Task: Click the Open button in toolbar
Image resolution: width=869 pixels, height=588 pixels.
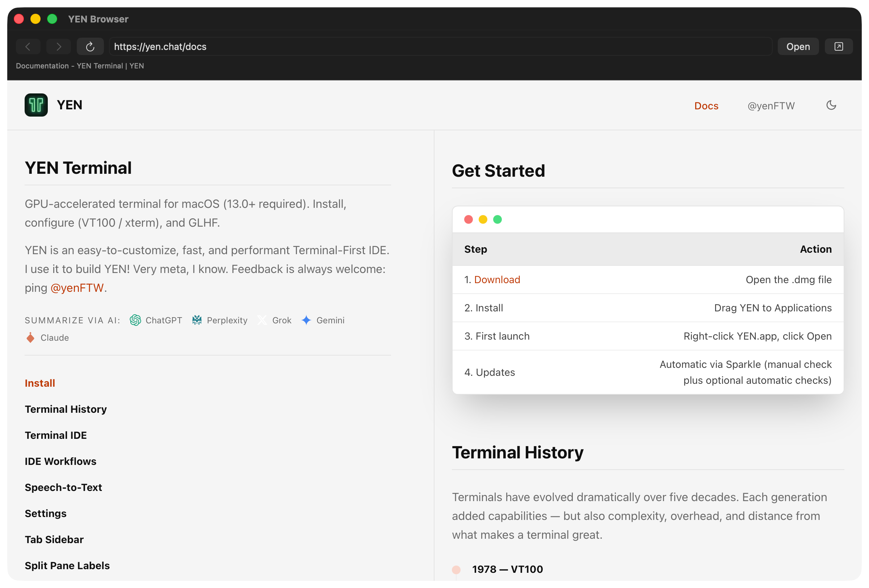Action: pyautogui.click(x=798, y=47)
